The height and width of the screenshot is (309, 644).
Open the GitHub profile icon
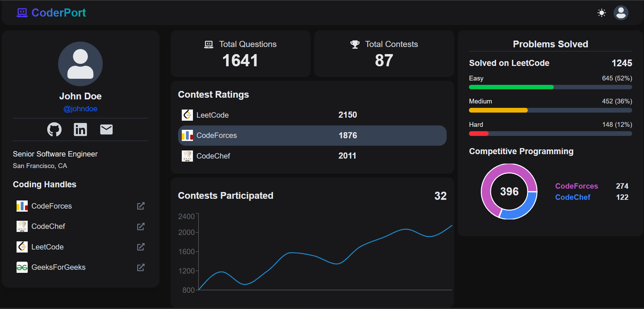point(54,129)
